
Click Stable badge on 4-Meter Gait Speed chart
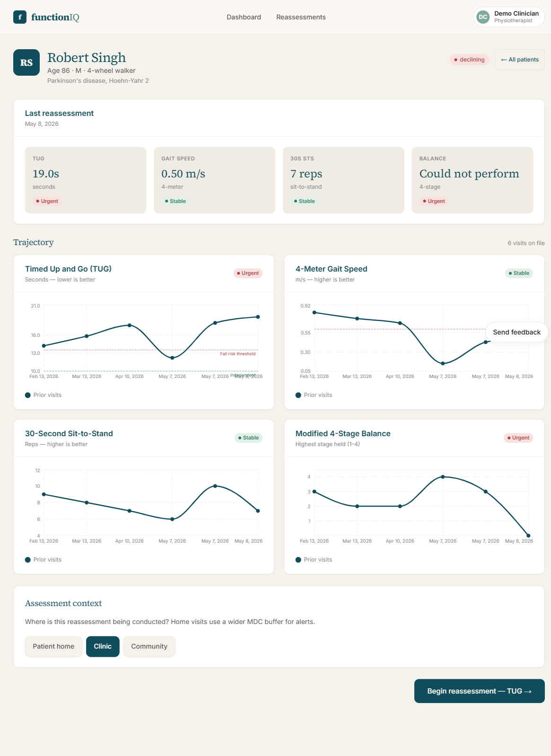pyautogui.click(x=519, y=273)
